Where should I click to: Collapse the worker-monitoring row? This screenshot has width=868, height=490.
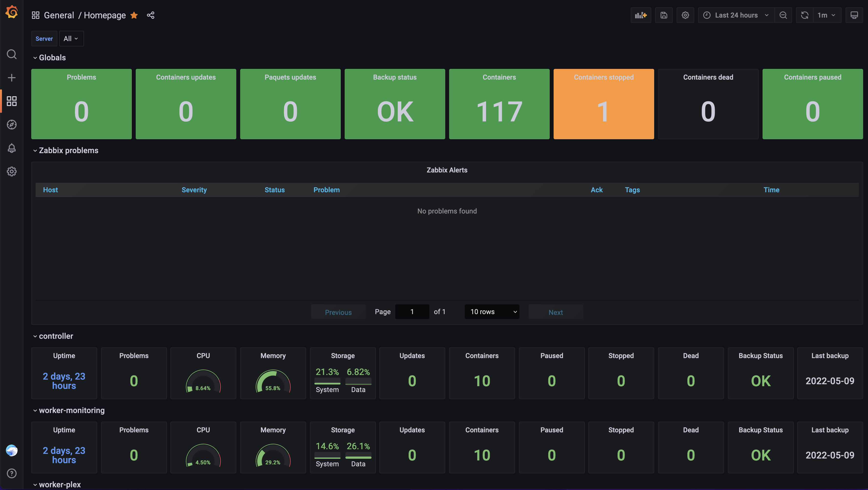pyautogui.click(x=72, y=410)
